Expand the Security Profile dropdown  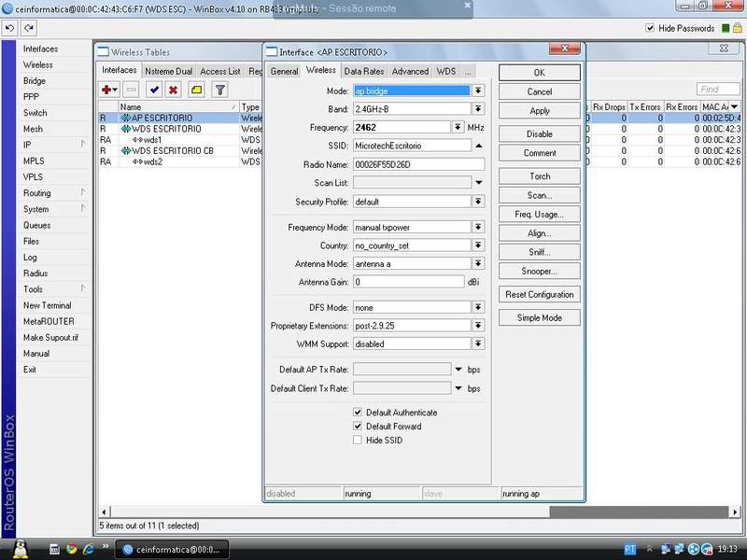[478, 202]
